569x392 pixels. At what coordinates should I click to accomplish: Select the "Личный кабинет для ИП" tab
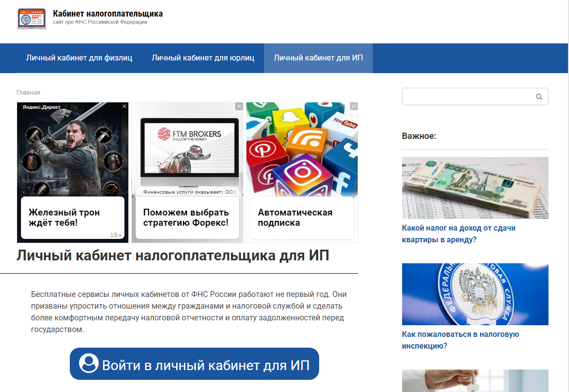pyautogui.click(x=318, y=58)
